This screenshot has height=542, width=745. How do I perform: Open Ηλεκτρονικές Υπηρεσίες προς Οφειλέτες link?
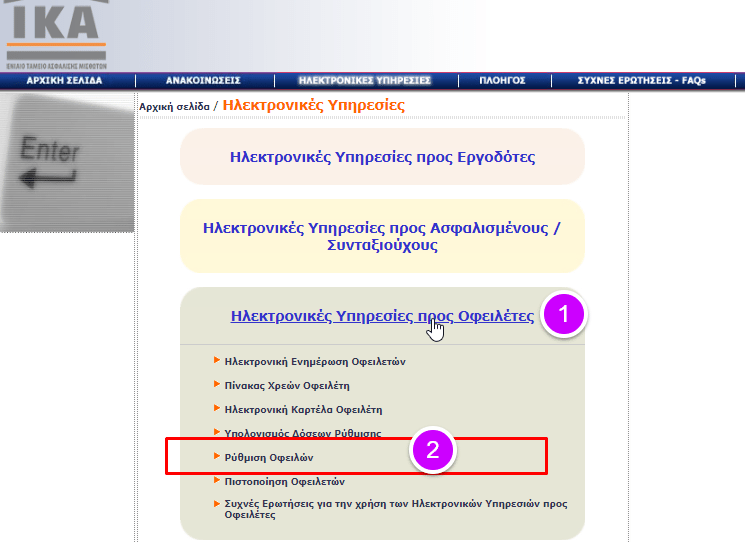tap(382, 316)
